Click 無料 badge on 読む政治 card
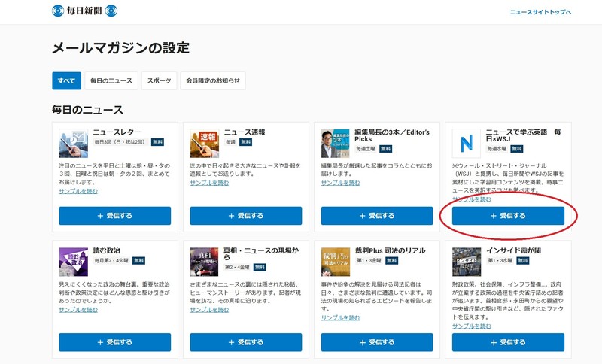This screenshot has width=602, height=364. click(138, 261)
